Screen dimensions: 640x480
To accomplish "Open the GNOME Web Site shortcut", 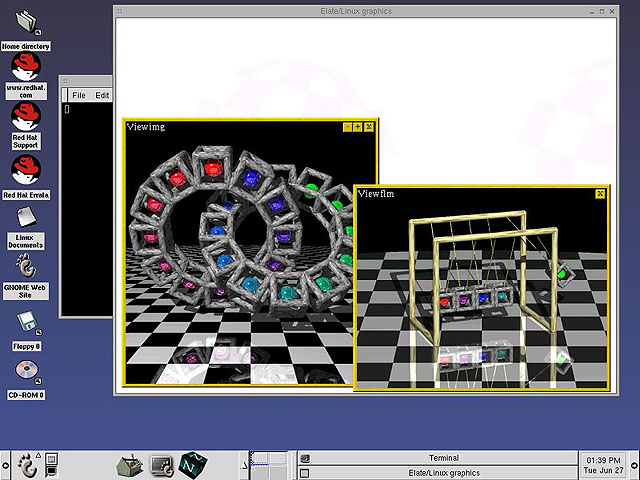I will pos(25,265).
